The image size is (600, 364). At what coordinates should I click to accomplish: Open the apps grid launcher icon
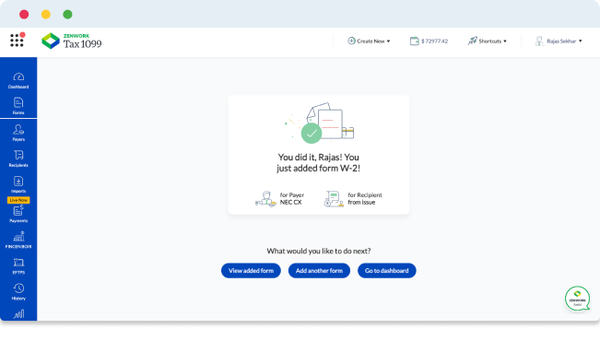click(x=18, y=40)
